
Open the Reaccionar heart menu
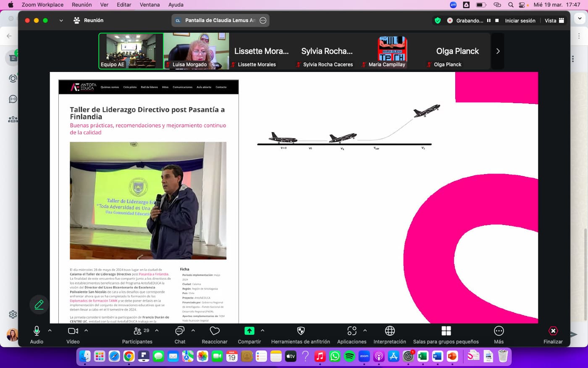click(215, 335)
